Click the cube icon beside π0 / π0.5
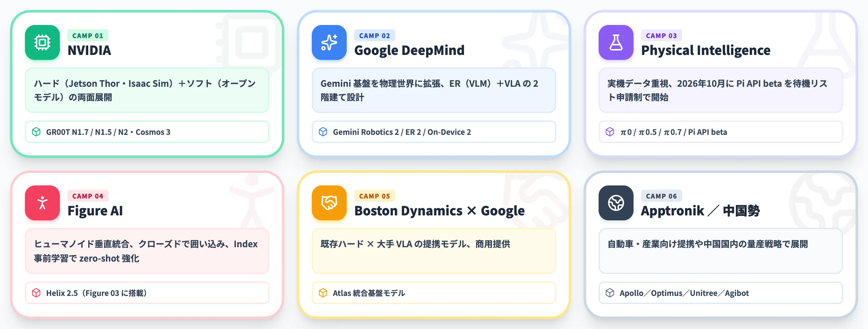 click(x=610, y=132)
